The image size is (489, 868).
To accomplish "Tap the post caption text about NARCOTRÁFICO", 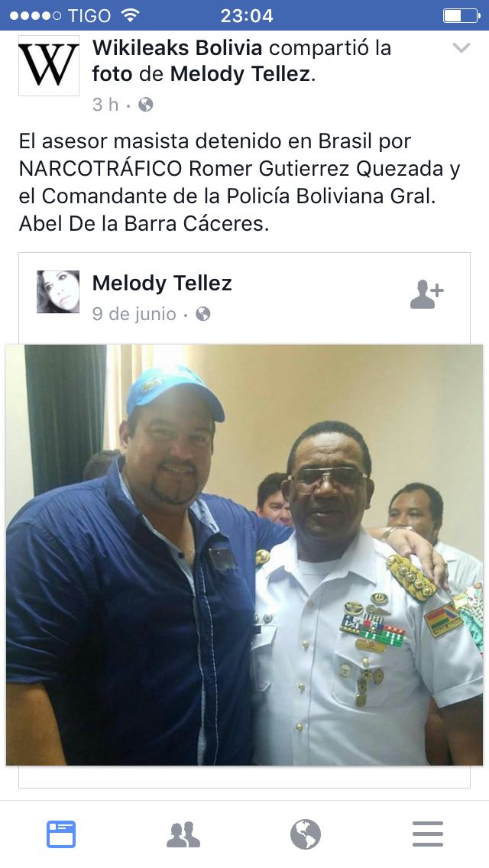I will point(240,182).
